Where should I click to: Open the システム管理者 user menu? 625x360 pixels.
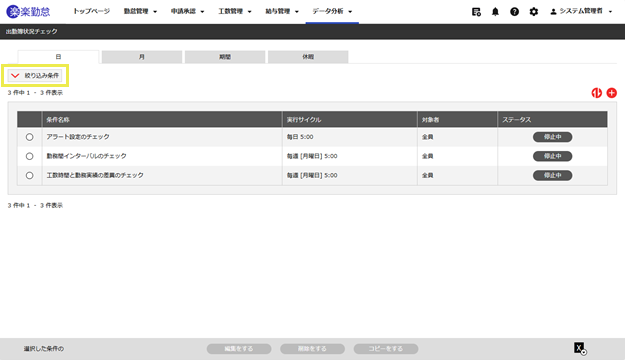[x=581, y=12]
